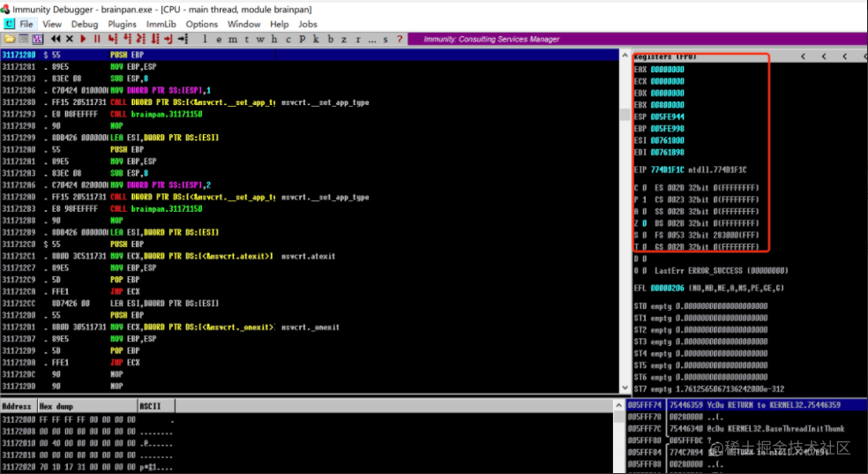Open the Window menu
Image resolution: width=868 pixels, height=474 pixels.
click(x=243, y=24)
